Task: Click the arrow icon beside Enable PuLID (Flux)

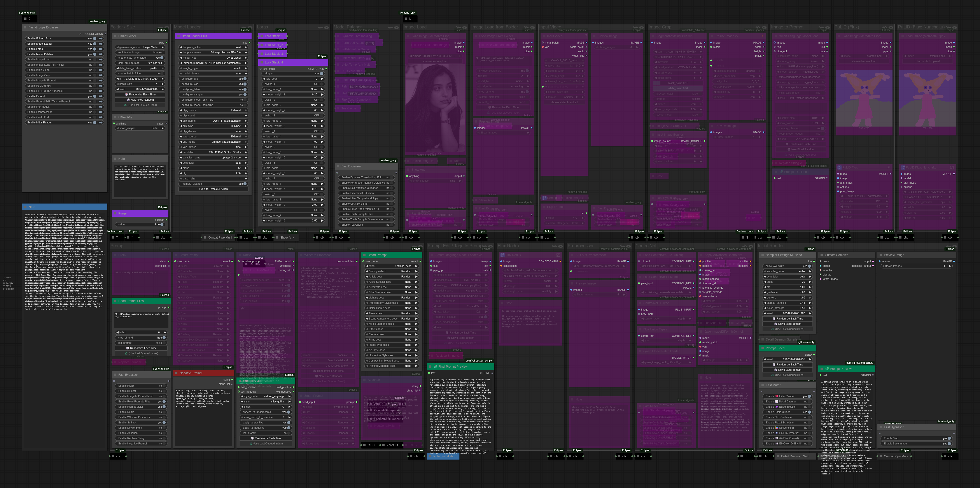Action: click(101, 86)
